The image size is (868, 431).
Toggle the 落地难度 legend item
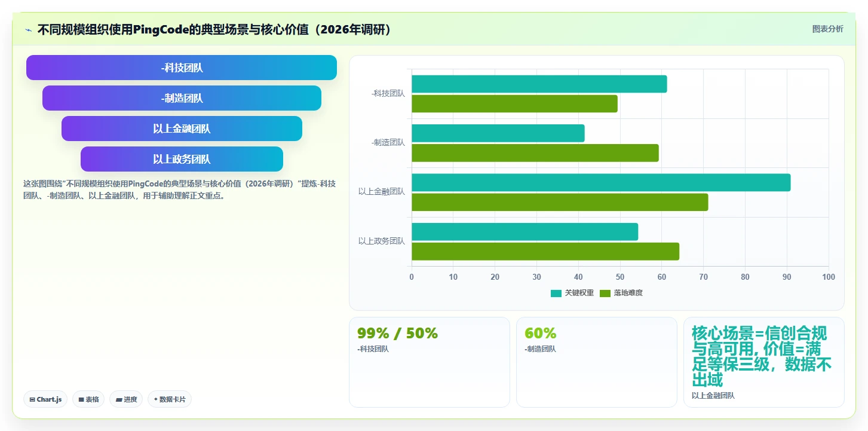[621, 293]
